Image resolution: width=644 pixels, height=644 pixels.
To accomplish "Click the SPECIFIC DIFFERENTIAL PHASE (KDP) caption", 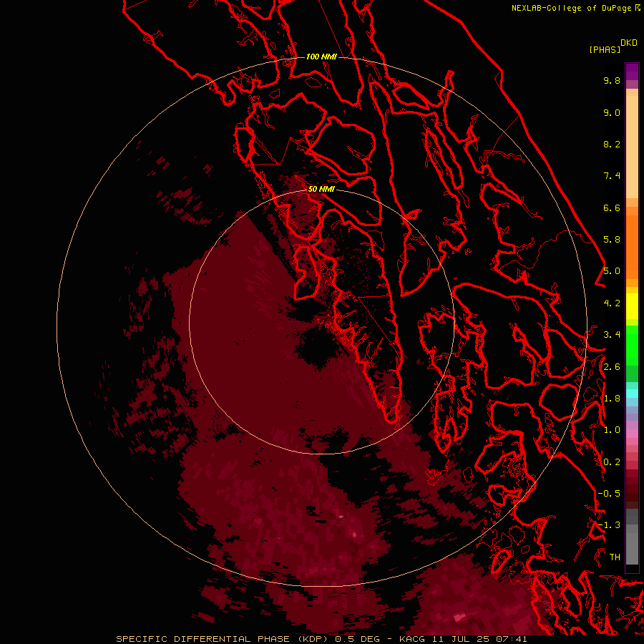I will [223, 639].
